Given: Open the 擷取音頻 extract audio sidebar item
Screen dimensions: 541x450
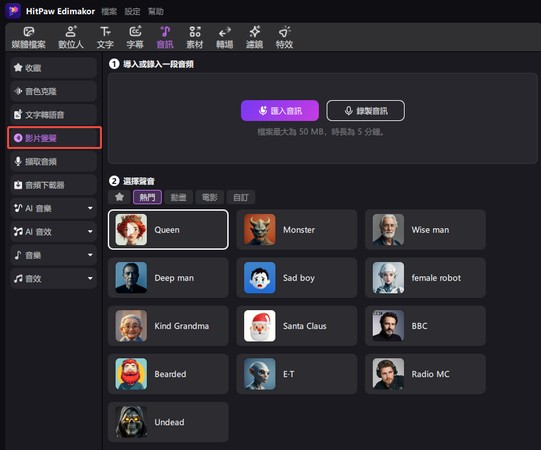Looking at the screenshot, I should [x=53, y=162].
